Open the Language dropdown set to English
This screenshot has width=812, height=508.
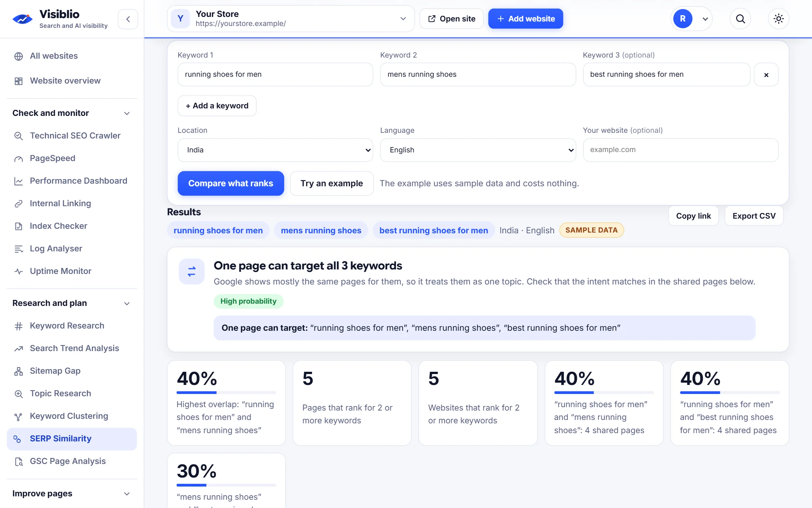point(478,150)
